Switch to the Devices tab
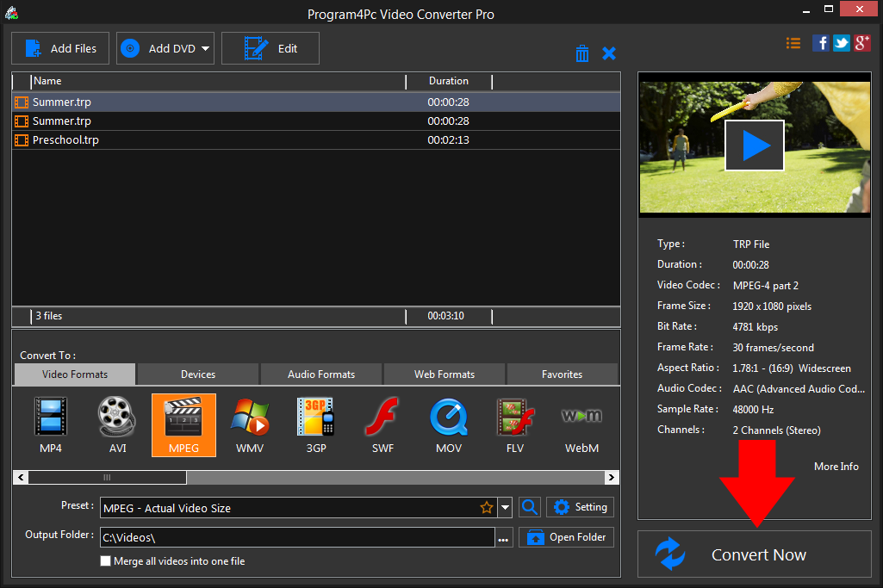Viewport: 883px width, 588px height. click(196, 374)
